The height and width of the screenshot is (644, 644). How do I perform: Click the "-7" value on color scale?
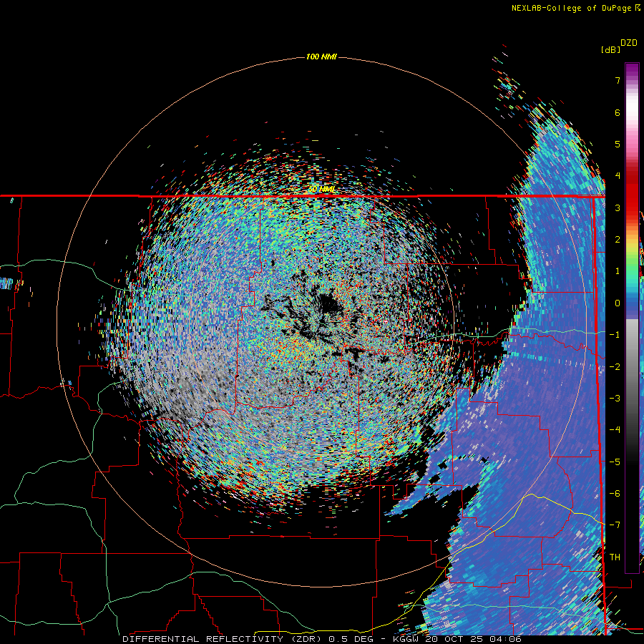pos(615,525)
